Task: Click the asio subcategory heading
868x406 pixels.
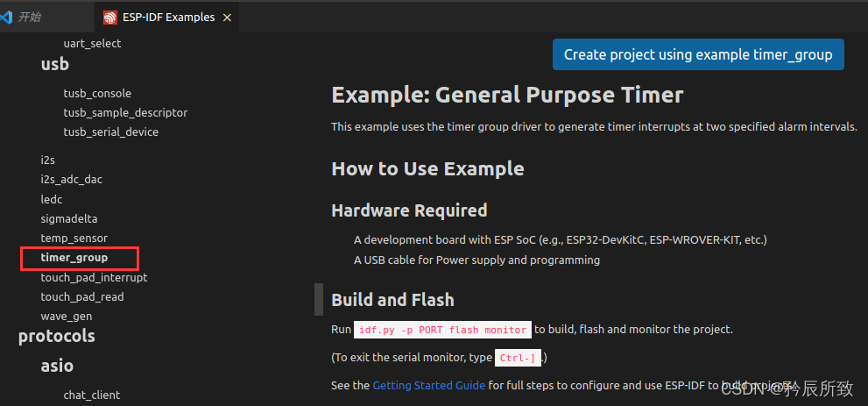Action: point(57,367)
